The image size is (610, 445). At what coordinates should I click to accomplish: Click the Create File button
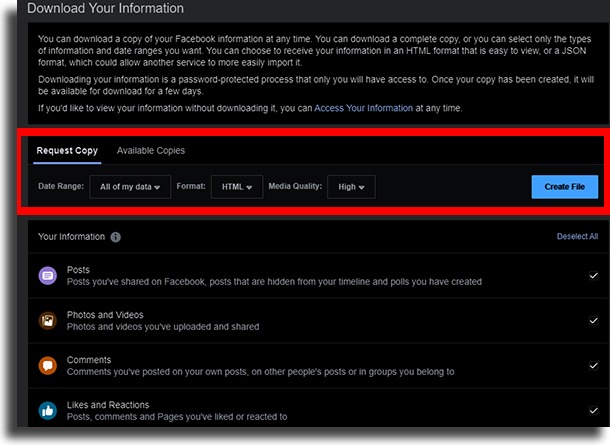564,187
